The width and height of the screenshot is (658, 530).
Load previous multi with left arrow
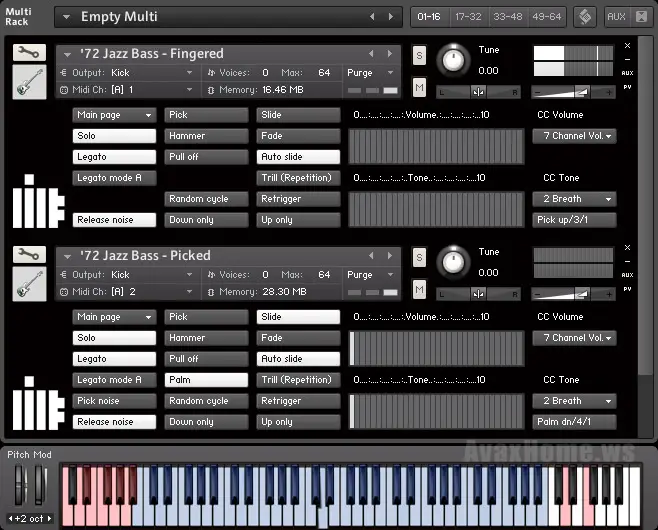coord(372,17)
